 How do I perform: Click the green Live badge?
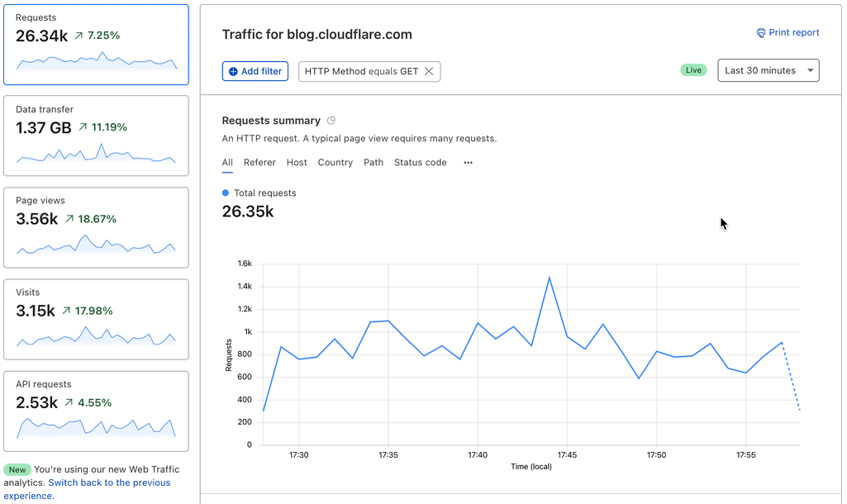(693, 70)
